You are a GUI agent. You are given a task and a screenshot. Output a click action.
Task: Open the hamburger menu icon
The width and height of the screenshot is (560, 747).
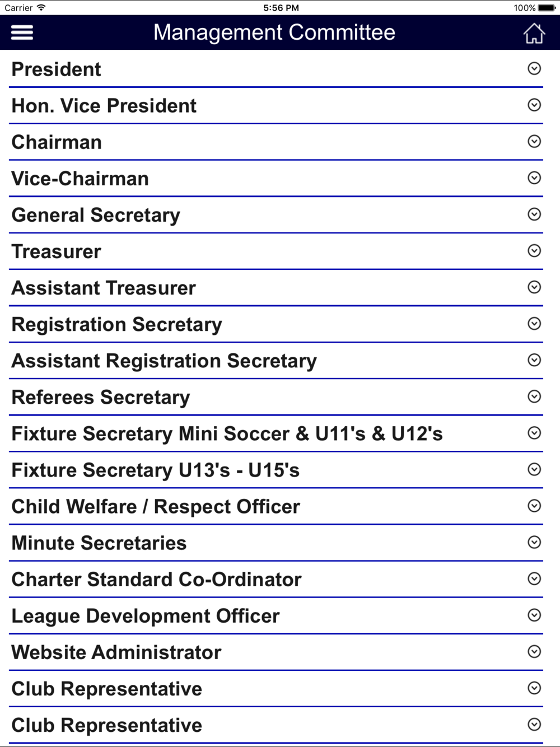point(22,32)
